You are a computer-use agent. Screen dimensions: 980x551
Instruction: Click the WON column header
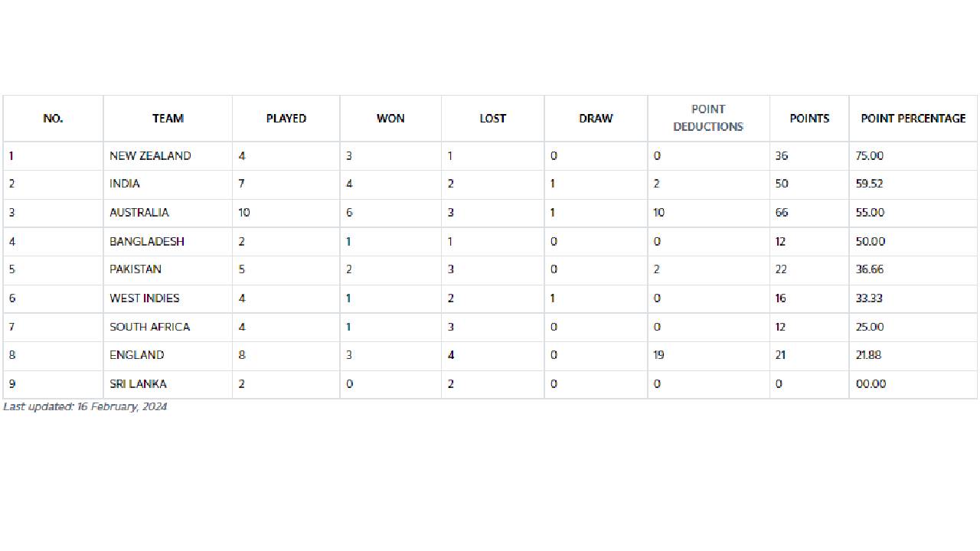click(x=390, y=118)
